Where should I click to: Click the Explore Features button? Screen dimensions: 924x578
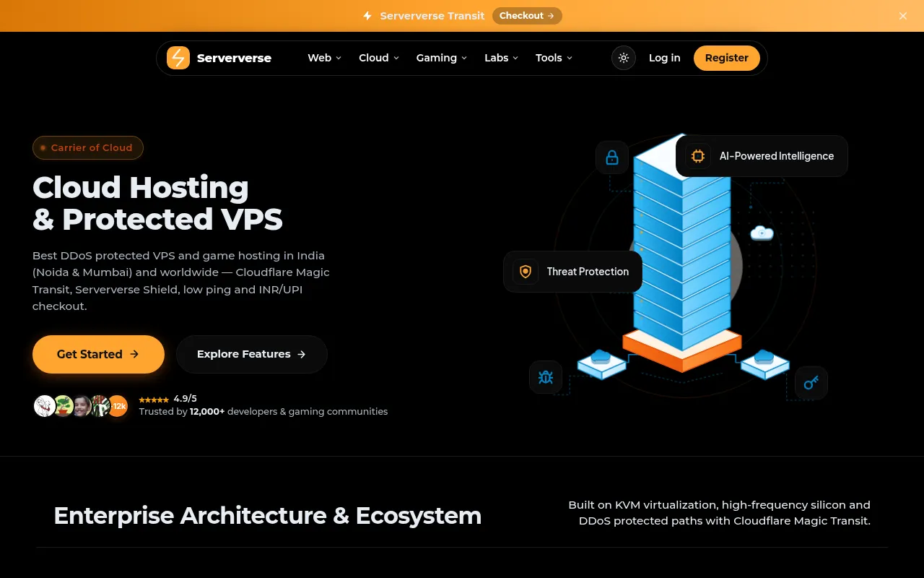click(x=252, y=354)
